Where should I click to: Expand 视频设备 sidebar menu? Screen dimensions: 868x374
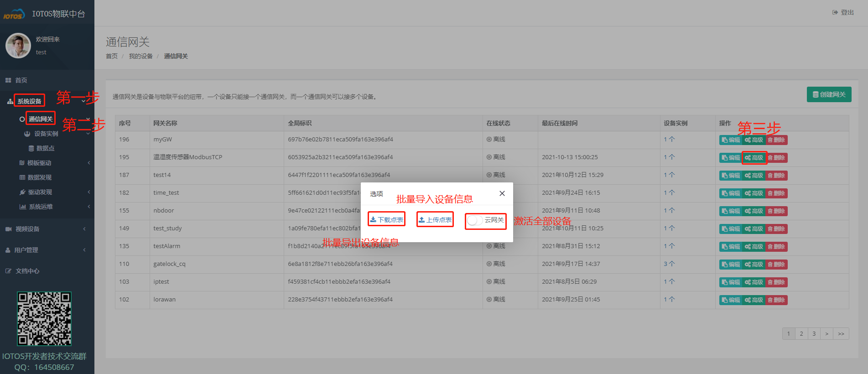[27, 229]
